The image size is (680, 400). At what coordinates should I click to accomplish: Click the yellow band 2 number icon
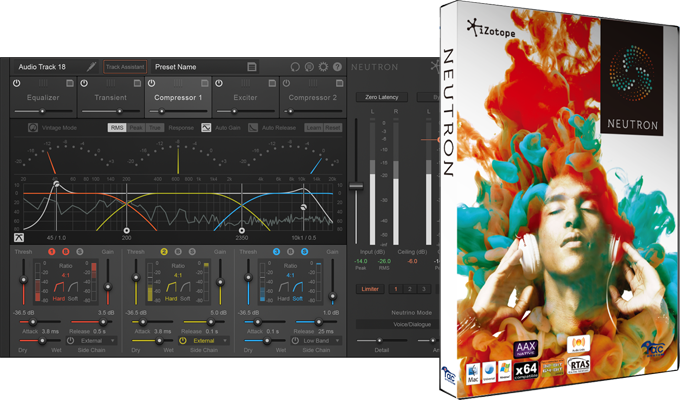tap(164, 252)
